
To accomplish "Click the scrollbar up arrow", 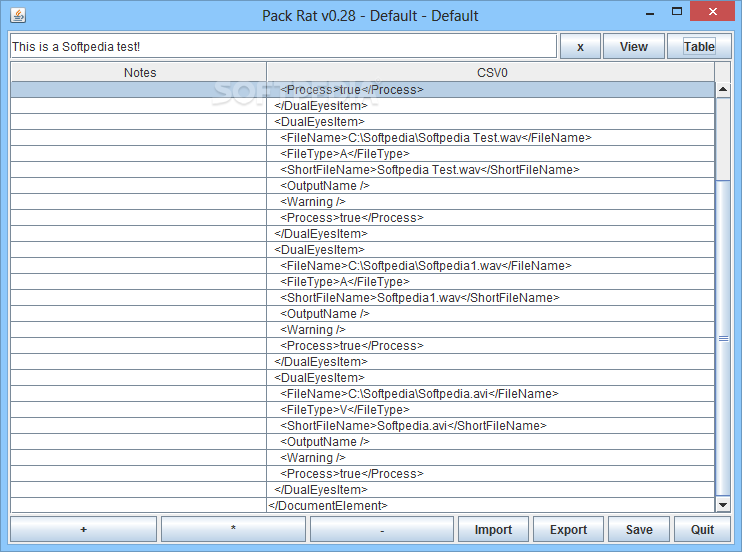I will tap(723, 89).
